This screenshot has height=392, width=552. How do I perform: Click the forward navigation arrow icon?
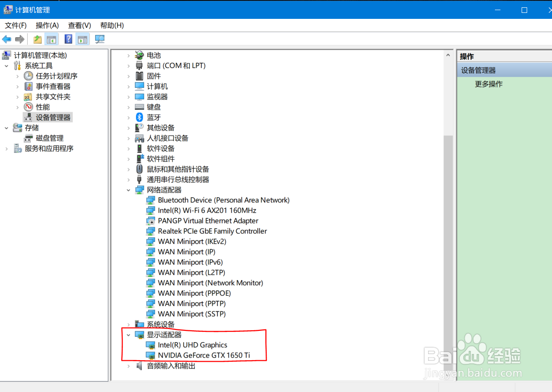19,39
